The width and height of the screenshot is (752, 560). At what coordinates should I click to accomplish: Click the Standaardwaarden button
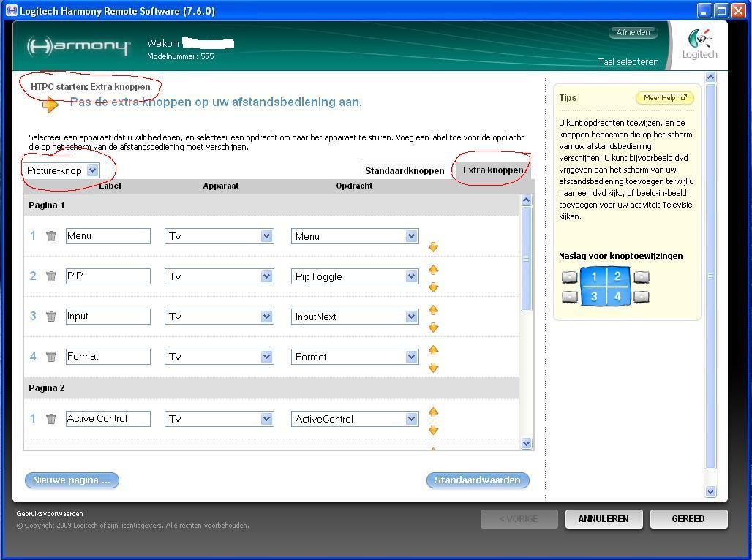pos(478,480)
